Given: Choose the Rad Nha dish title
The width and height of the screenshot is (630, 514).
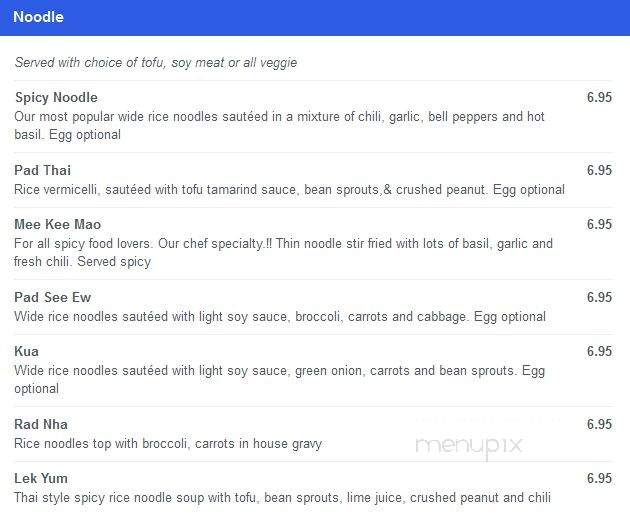Looking at the screenshot, I should click(x=41, y=424).
